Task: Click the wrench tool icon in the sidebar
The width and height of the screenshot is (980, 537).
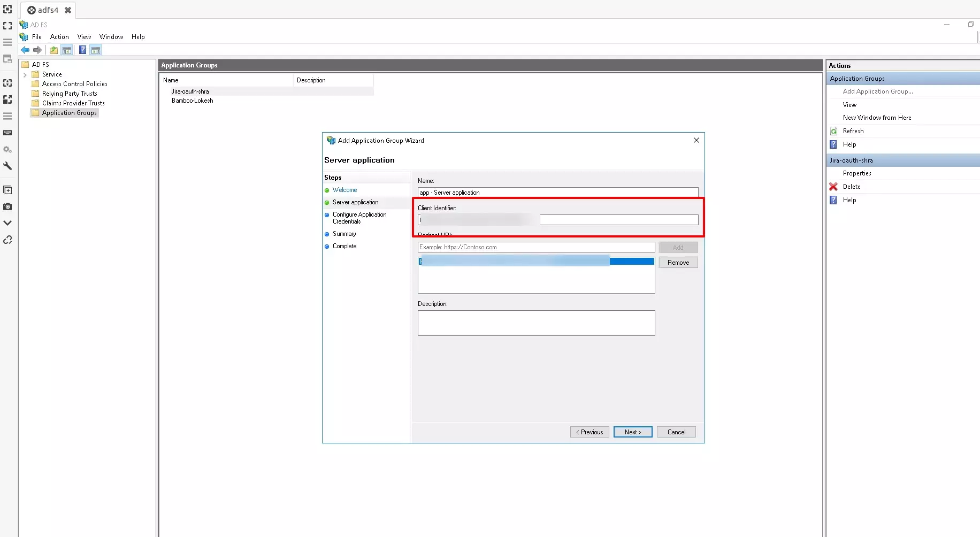Action: [x=7, y=166]
